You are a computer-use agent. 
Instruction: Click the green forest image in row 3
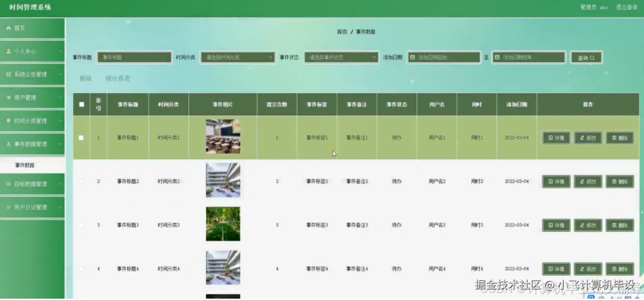(223, 224)
